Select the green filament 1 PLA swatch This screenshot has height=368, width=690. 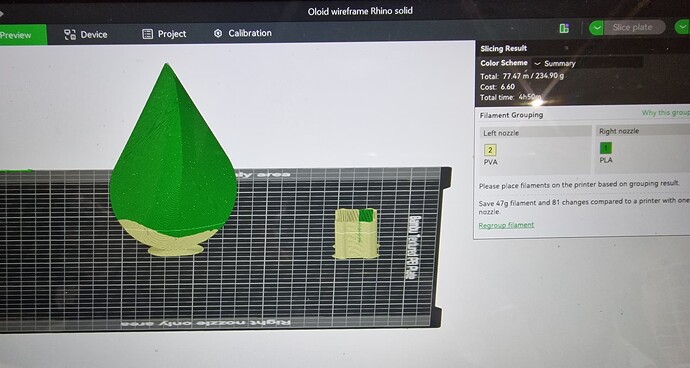[606, 148]
